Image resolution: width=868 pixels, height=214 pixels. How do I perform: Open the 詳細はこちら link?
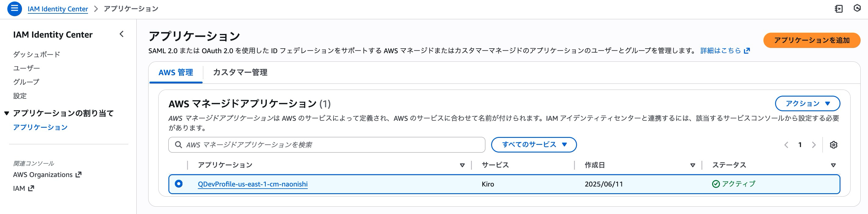coord(720,50)
